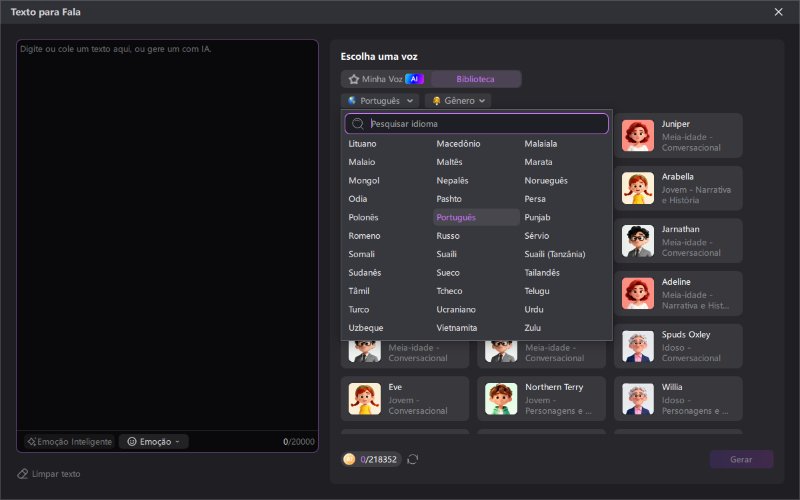Set language to Turco
Viewport: 800px width, 500px height.
[x=359, y=309]
